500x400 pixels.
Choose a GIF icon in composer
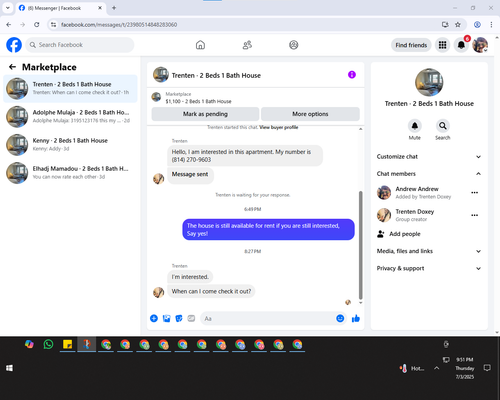tap(191, 318)
